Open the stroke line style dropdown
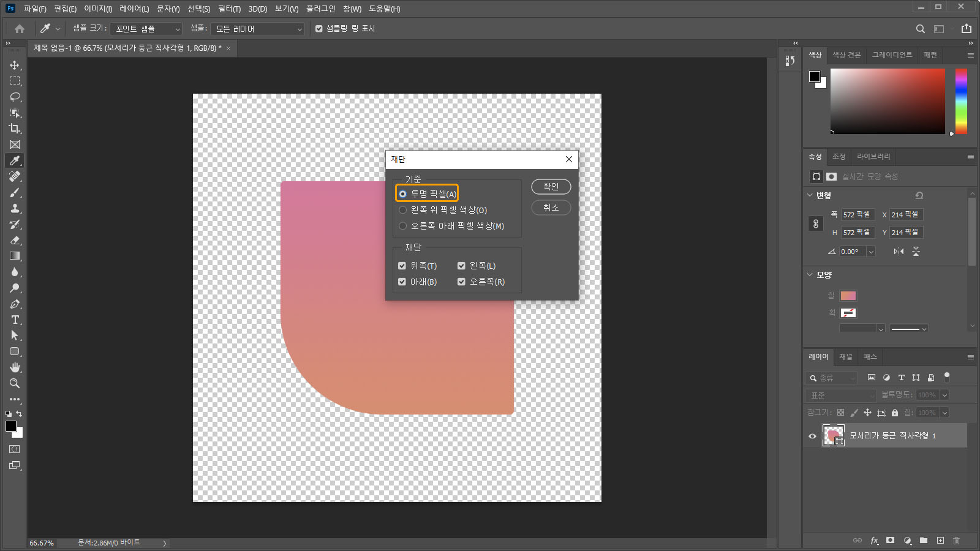980x551 pixels. pyautogui.click(x=909, y=329)
